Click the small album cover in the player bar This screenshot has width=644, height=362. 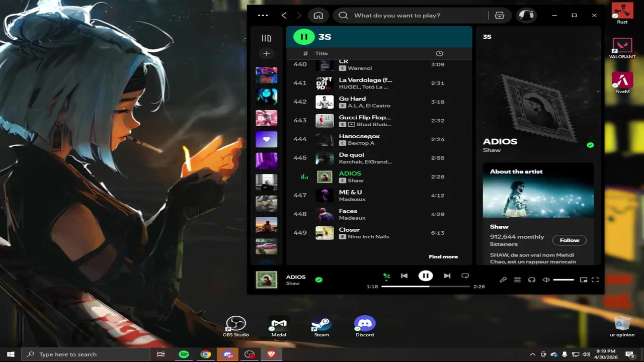(266, 280)
